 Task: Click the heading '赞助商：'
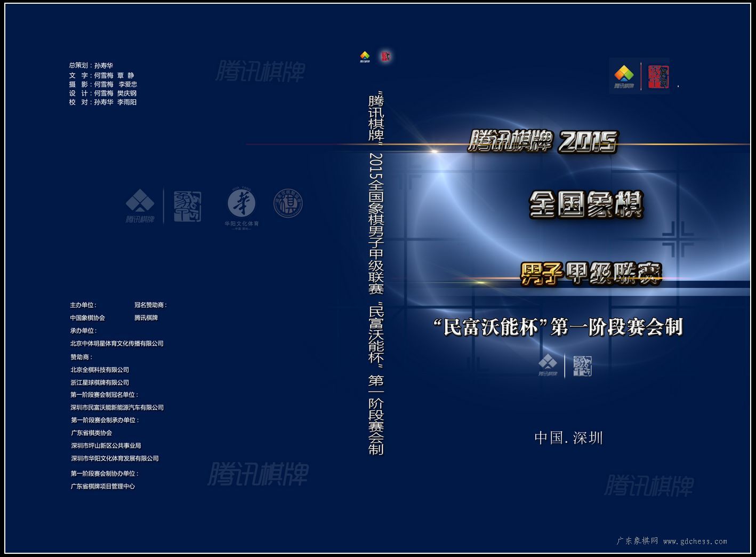(x=82, y=357)
